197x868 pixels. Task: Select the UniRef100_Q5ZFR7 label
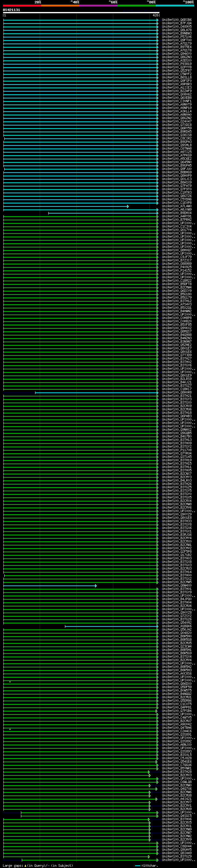click(176, 71)
